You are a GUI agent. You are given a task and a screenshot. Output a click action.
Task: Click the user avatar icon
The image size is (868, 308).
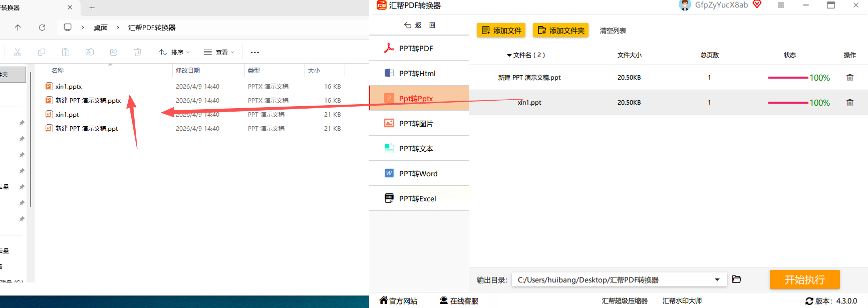pos(685,5)
